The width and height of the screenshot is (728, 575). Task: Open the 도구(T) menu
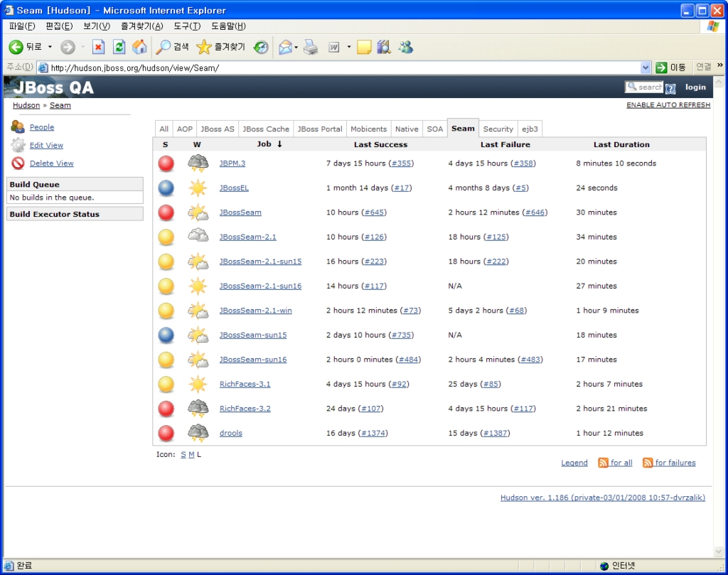[187, 26]
